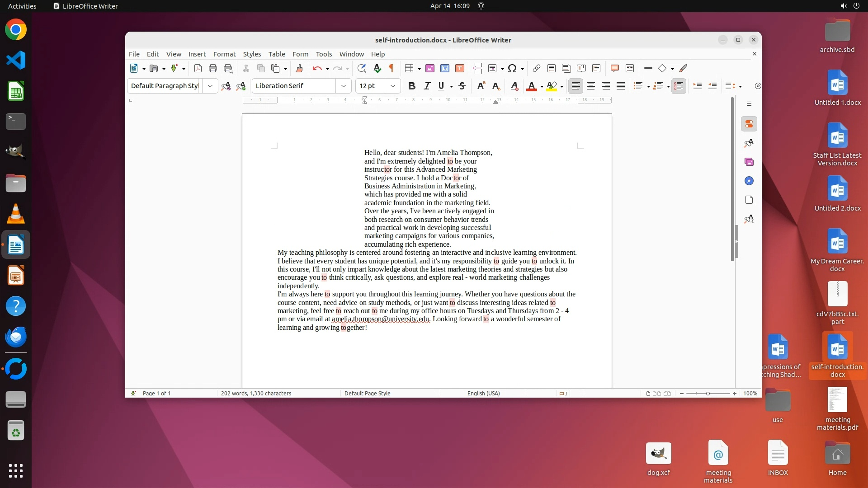The image size is (868, 488).
Task: Click the Export as PDF icon
Action: click(198, 68)
